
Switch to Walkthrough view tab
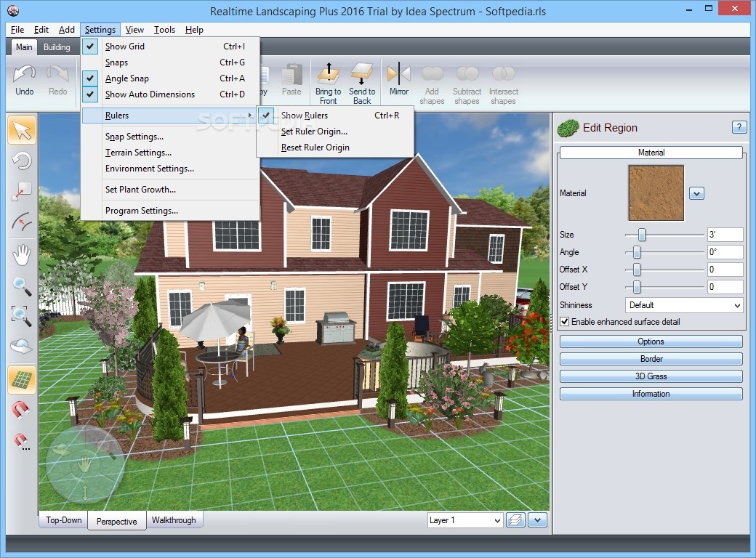174,520
